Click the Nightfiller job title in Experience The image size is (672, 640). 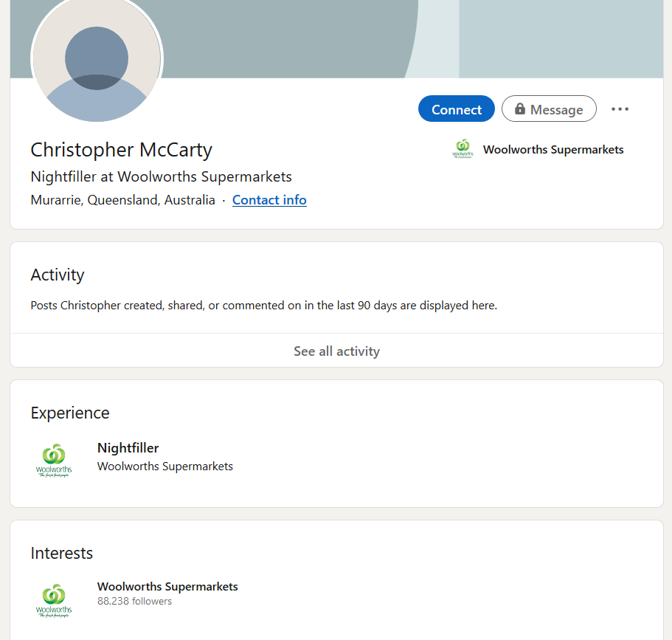click(128, 448)
